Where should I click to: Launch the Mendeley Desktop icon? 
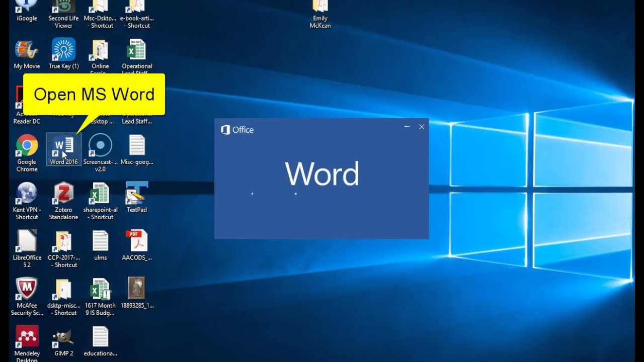click(x=27, y=343)
